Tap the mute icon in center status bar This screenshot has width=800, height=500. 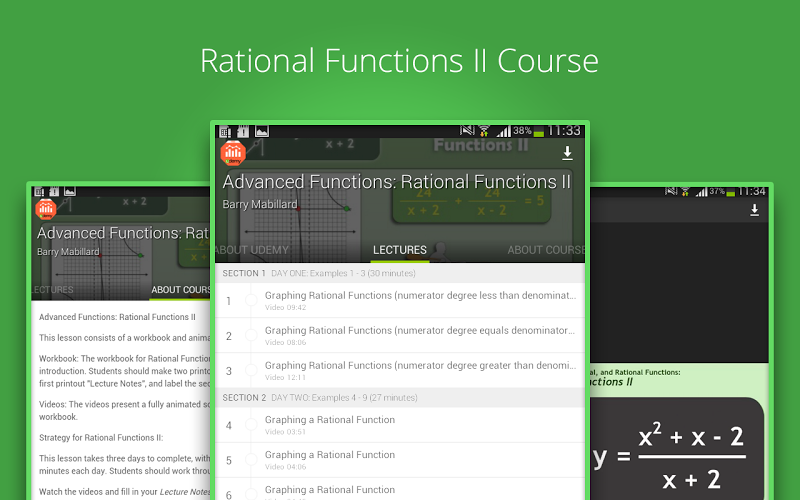[467, 131]
